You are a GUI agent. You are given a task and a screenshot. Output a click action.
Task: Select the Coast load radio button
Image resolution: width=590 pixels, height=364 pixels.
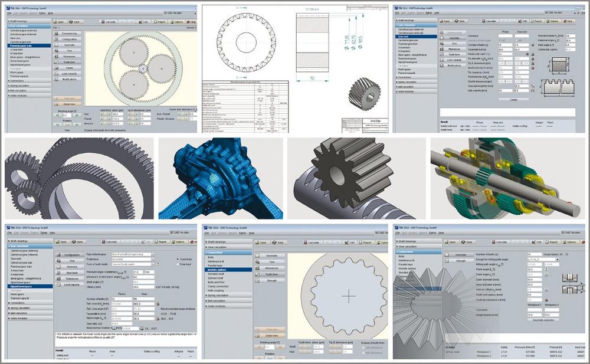178,260
